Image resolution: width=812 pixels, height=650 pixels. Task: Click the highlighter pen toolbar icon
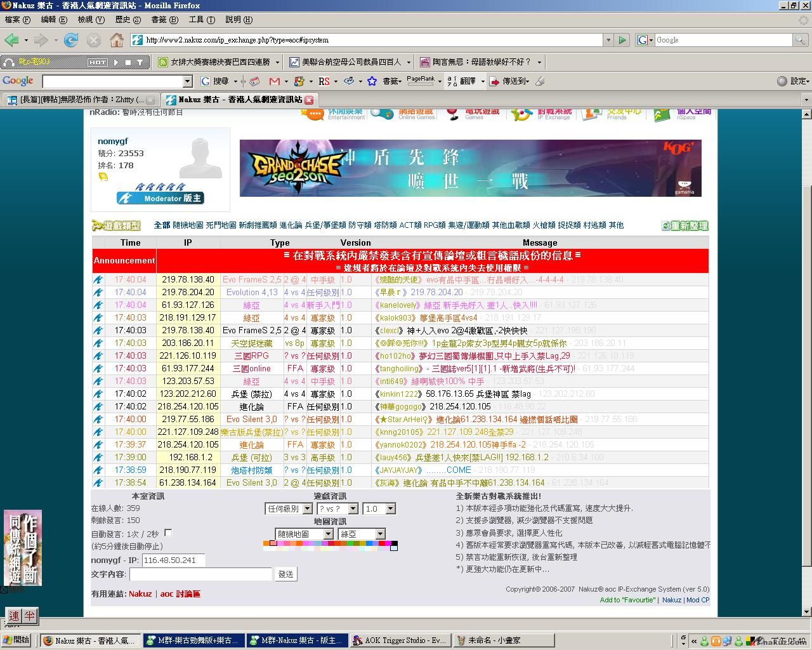click(540, 81)
